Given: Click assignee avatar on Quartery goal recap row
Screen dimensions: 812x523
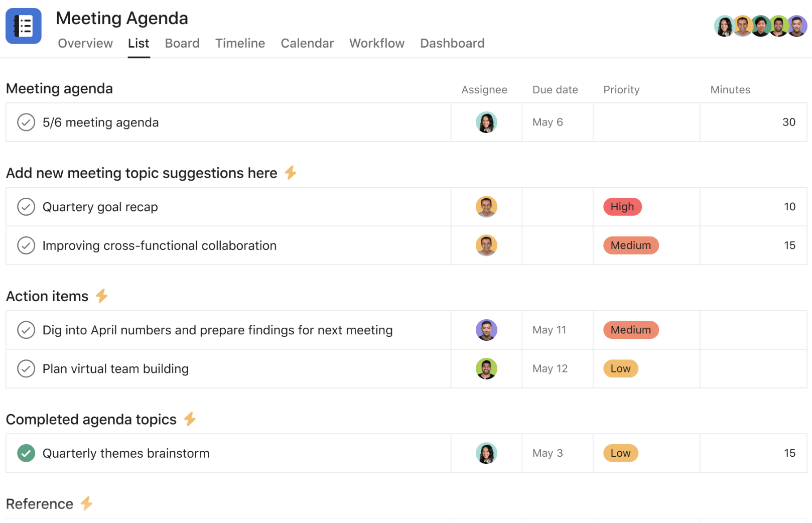Looking at the screenshot, I should point(486,206).
